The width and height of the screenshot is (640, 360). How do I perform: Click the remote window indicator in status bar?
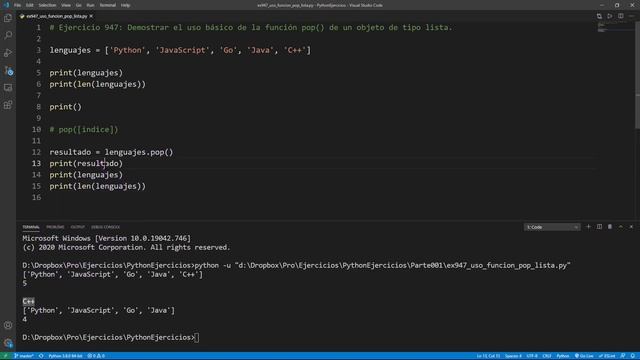click(5, 356)
